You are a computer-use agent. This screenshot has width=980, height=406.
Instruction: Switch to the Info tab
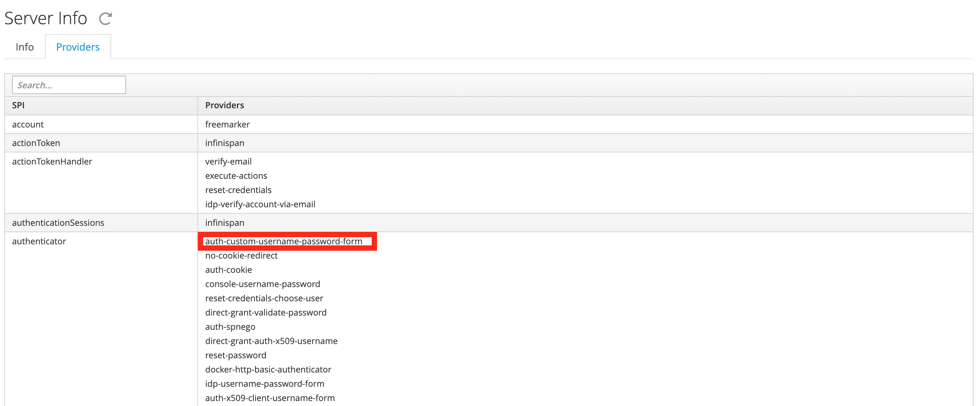[x=25, y=47]
